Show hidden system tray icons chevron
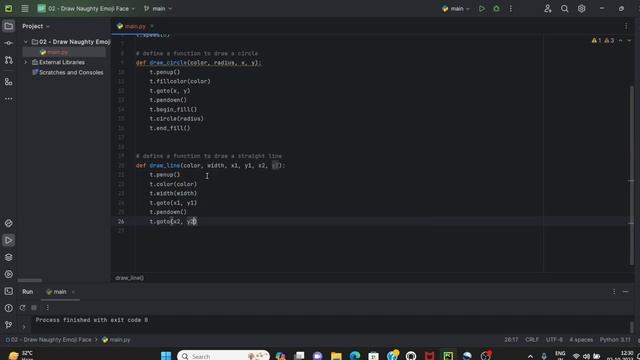Screen dimensions: 640x360 [530, 356]
